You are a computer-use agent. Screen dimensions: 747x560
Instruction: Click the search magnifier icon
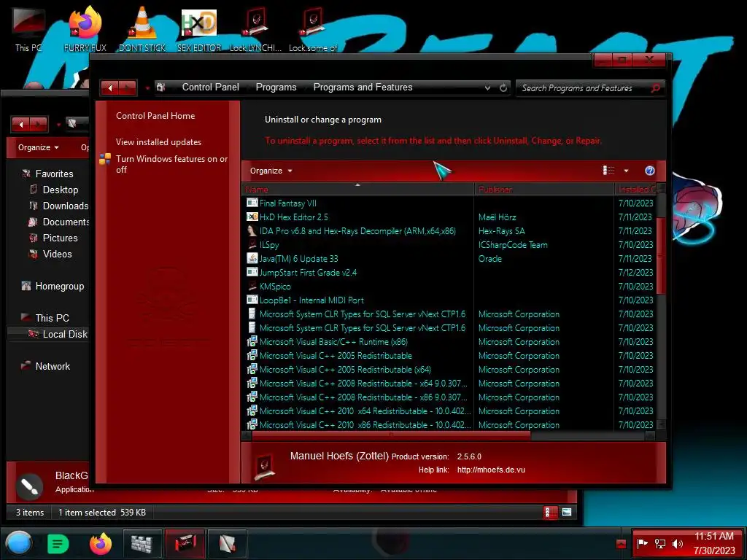[x=656, y=87]
